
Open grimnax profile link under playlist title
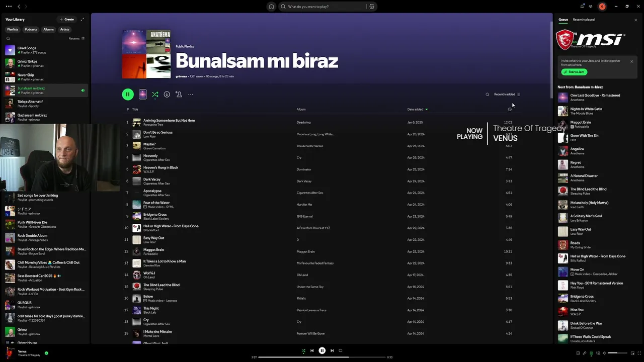(x=181, y=76)
